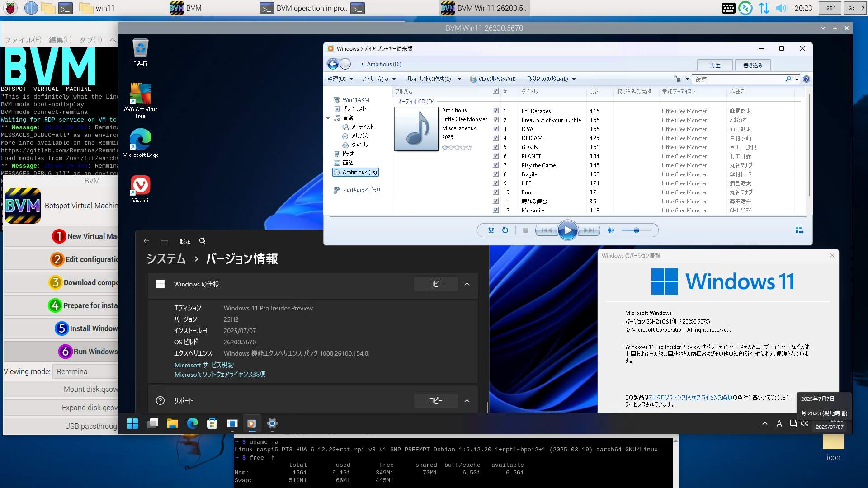The image size is (868, 488).
Task: Open Task View on the Windows taskbar
Action: pyautogui.click(x=153, y=423)
